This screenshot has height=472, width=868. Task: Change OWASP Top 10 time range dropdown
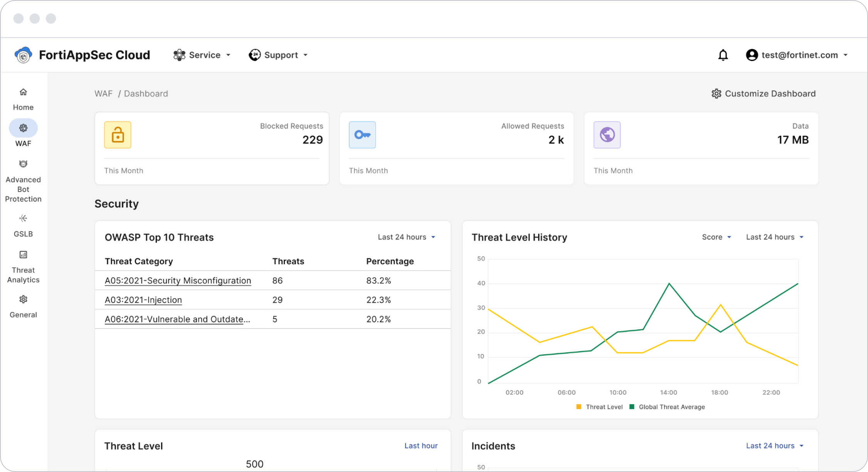(x=407, y=237)
